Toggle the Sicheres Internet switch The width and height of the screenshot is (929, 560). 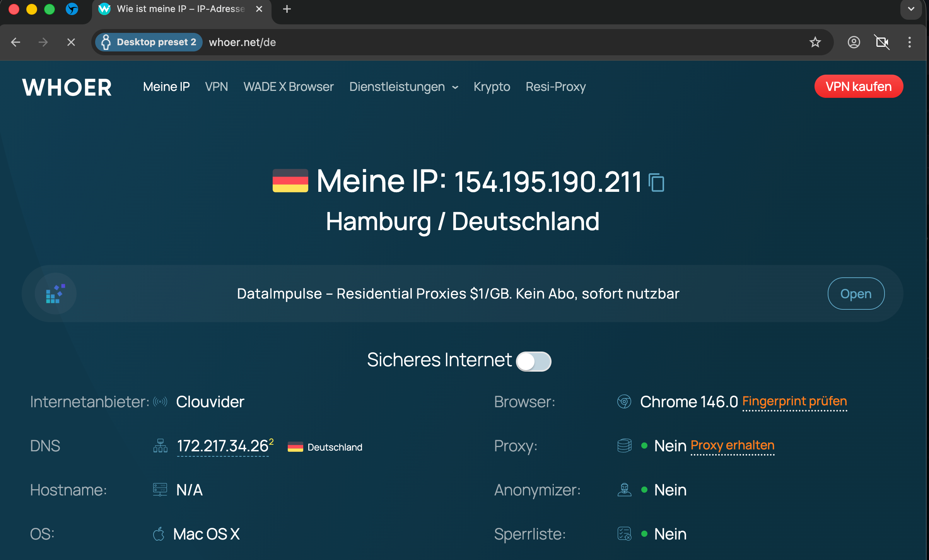533,361
